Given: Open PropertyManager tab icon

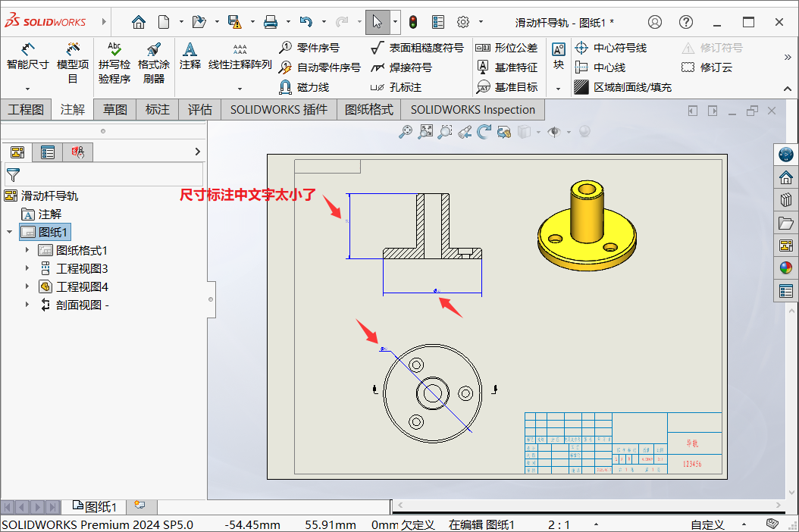Looking at the screenshot, I should 48,152.
